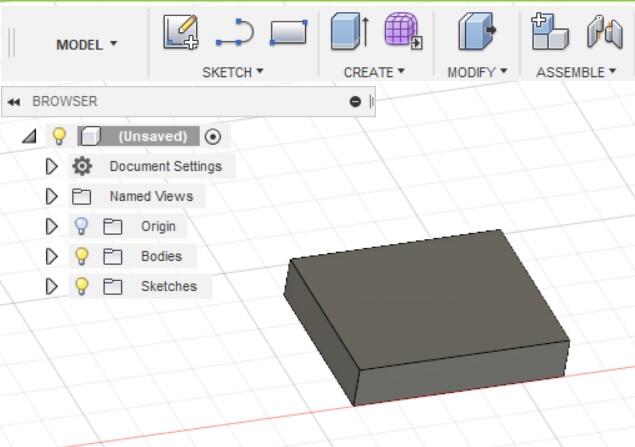Click the Origin folder icon

pyautogui.click(x=113, y=227)
